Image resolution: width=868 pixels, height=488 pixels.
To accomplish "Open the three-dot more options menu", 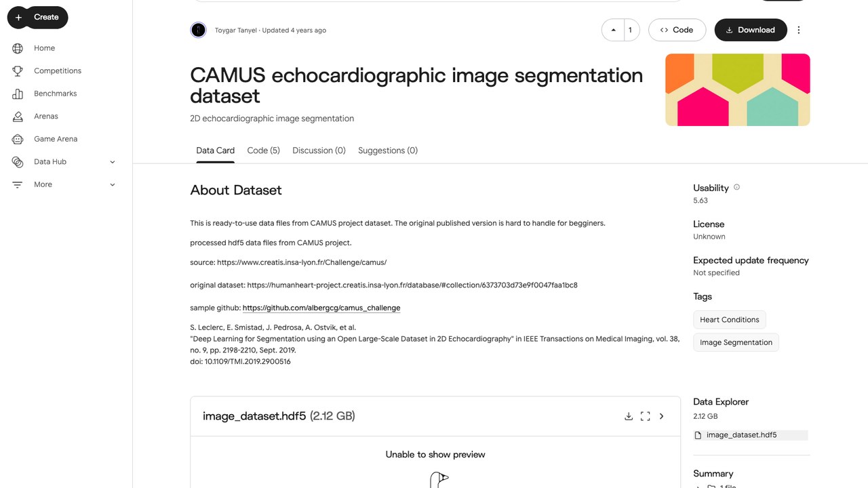I will pos(799,30).
